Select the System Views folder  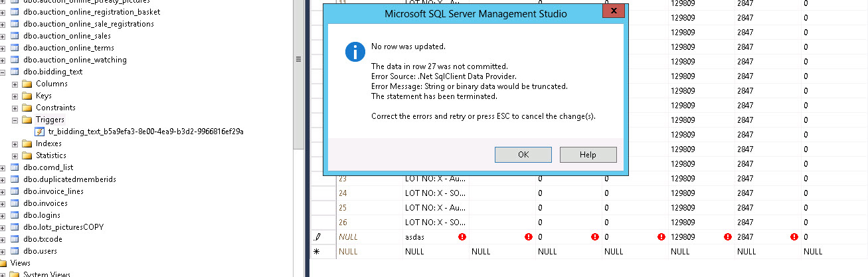pyautogui.click(x=46, y=274)
